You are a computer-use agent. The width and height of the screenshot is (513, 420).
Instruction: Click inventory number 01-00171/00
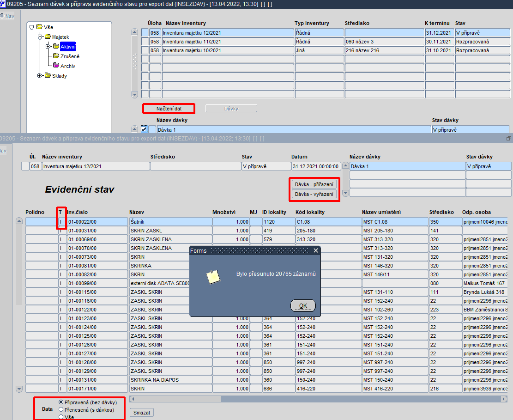(97, 389)
